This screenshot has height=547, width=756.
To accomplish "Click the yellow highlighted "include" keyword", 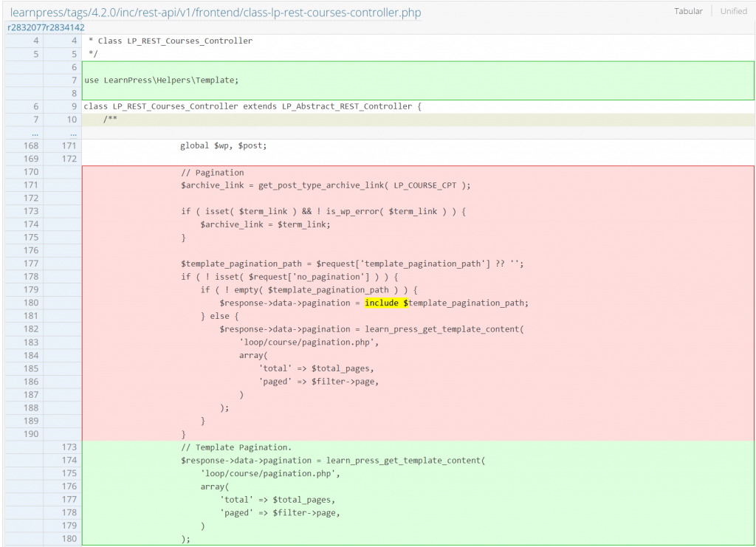I will click(x=383, y=303).
